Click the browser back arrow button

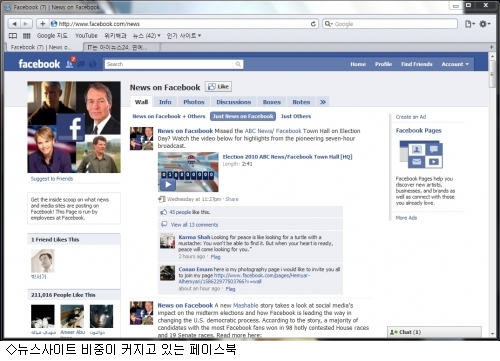pyautogui.click(x=14, y=24)
